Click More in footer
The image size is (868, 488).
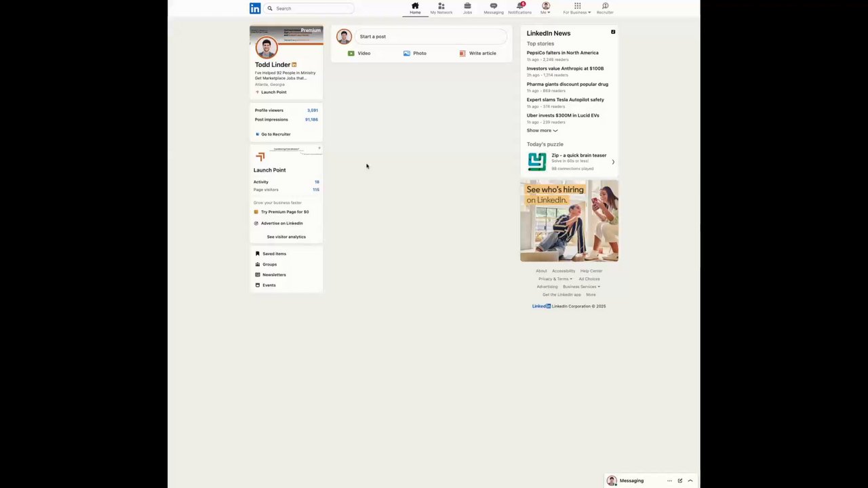pyautogui.click(x=591, y=295)
